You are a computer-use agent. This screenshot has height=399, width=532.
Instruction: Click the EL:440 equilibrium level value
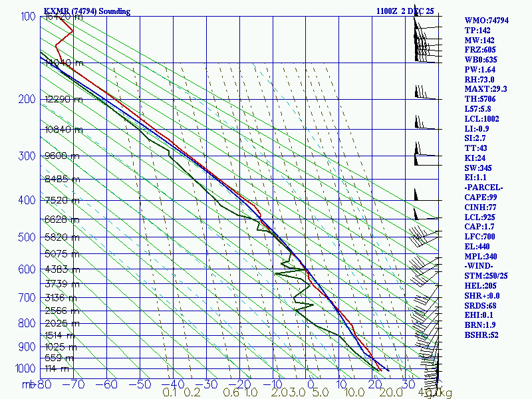pos(477,246)
